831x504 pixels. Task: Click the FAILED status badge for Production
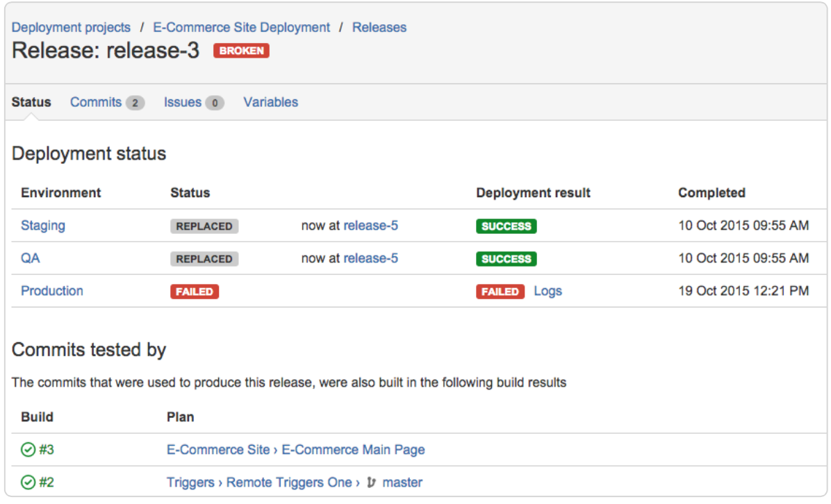[x=195, y=291]
